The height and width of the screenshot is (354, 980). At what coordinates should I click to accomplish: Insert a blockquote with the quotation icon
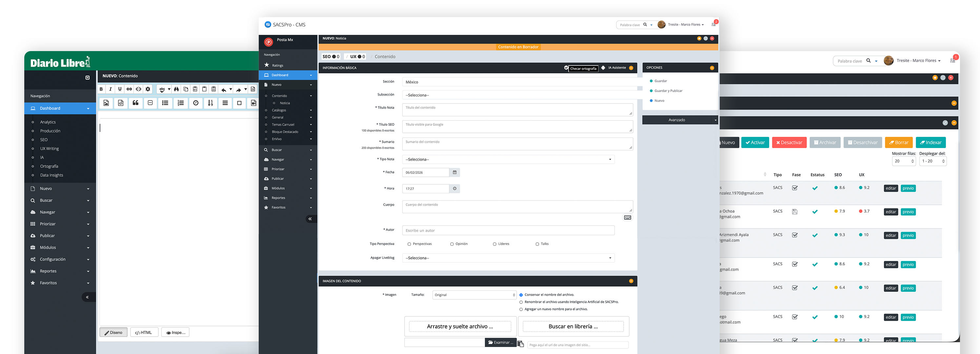(135, 103)
